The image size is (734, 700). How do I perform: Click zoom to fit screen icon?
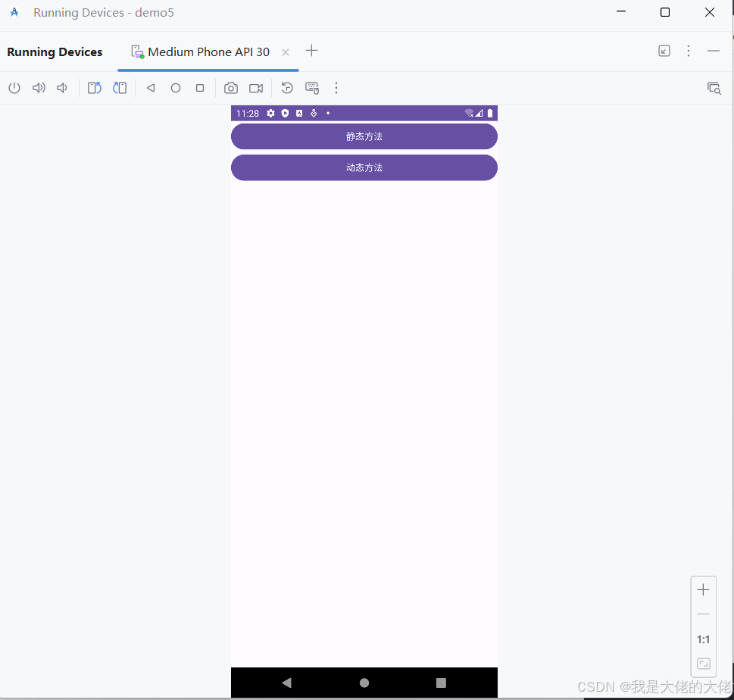704,664
